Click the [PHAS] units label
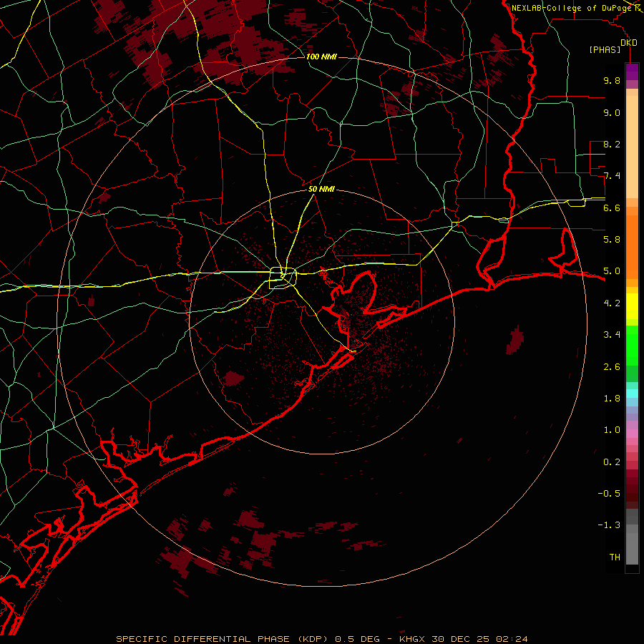 (605, 50)
